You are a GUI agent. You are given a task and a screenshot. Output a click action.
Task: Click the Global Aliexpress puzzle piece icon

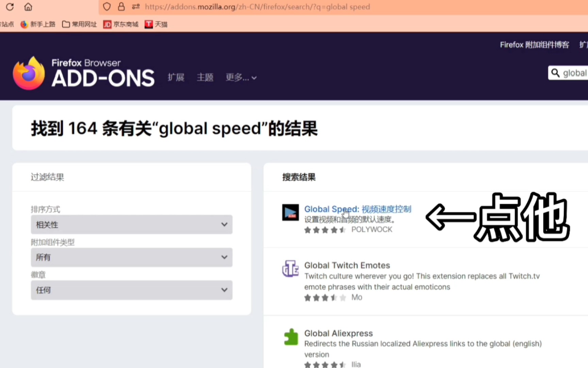[x=291, y=337]
